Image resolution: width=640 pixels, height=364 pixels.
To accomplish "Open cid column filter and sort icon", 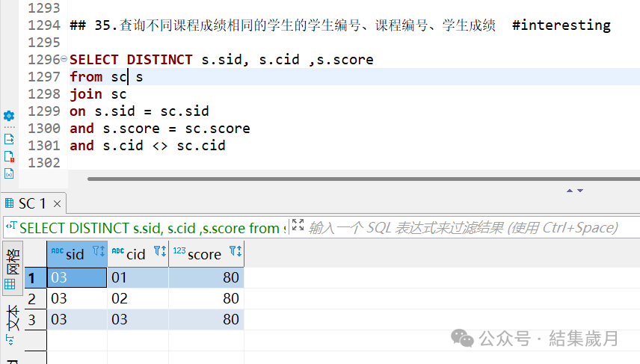I will click(160, 251).
